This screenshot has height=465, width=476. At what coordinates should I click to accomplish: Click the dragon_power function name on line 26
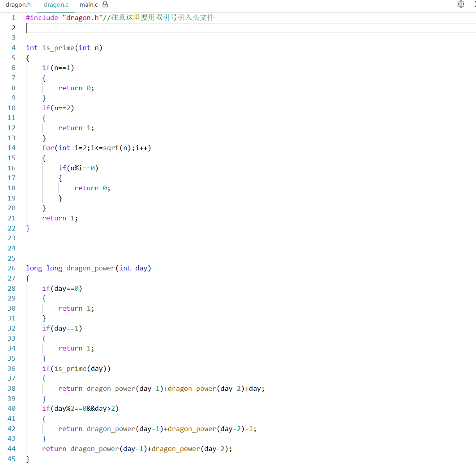tap(91, 268)
